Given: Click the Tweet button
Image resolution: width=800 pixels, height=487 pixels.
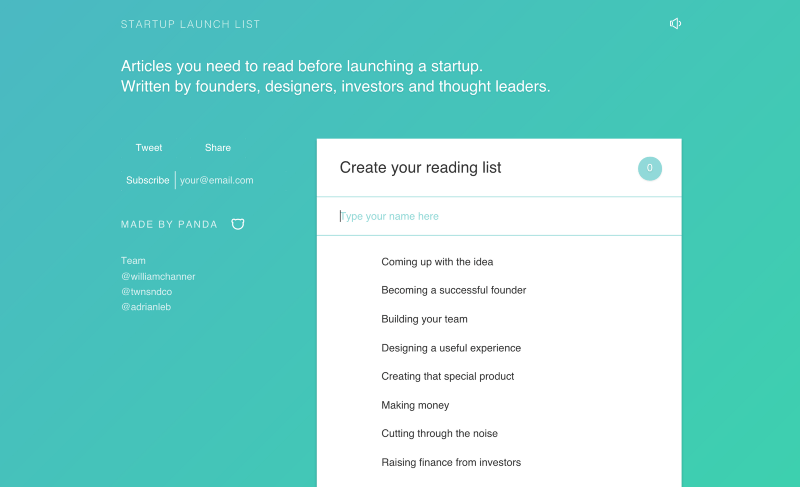Looking at the screenshot, I should [x=149, y=148].
